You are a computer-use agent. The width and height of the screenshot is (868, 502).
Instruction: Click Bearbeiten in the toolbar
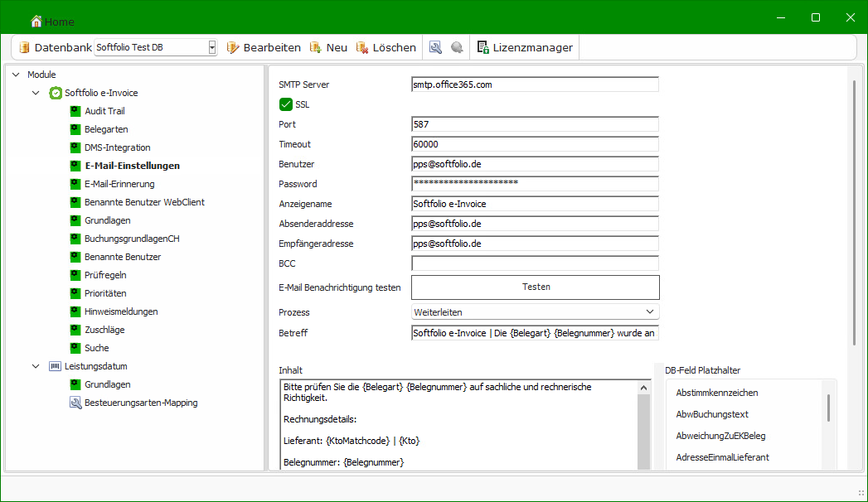(264, 47)
